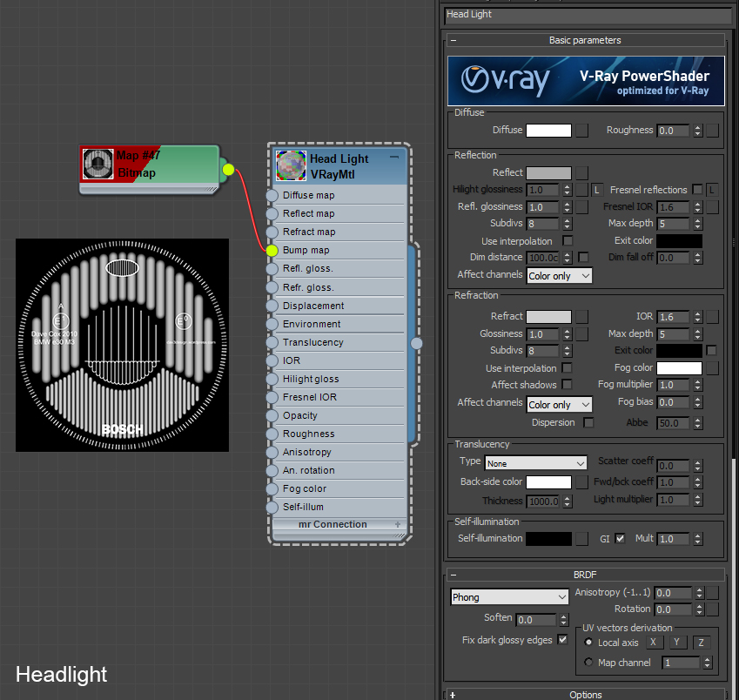Click the Head Light node output socket

[x=417, y=343]
